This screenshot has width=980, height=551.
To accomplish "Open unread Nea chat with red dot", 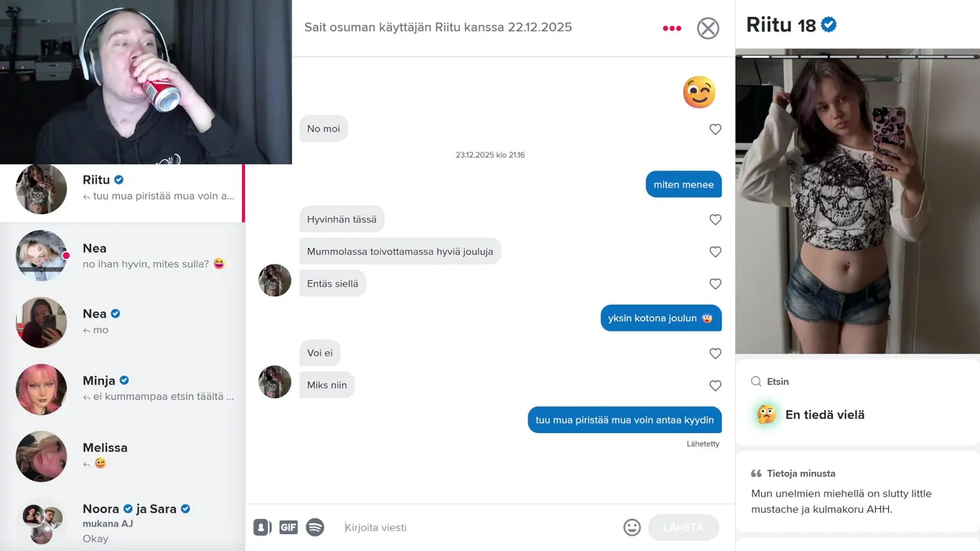I will (122, 256).
